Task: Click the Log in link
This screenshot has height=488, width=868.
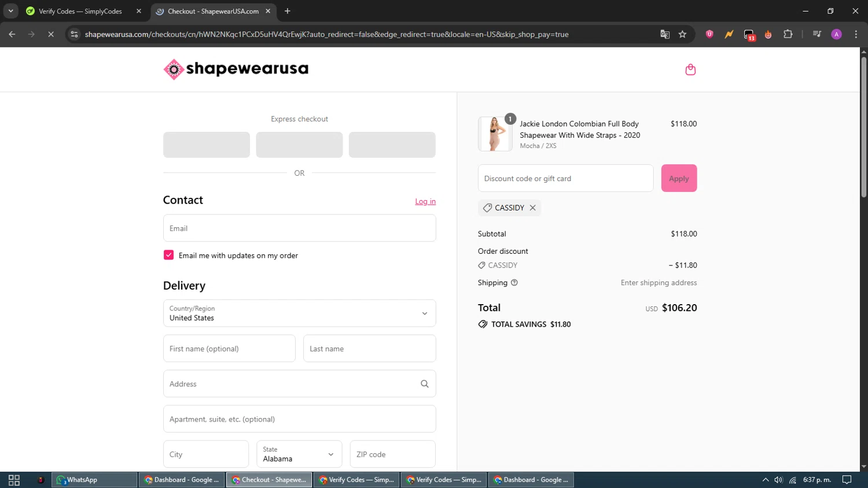Action: click(x=425, y=201)
